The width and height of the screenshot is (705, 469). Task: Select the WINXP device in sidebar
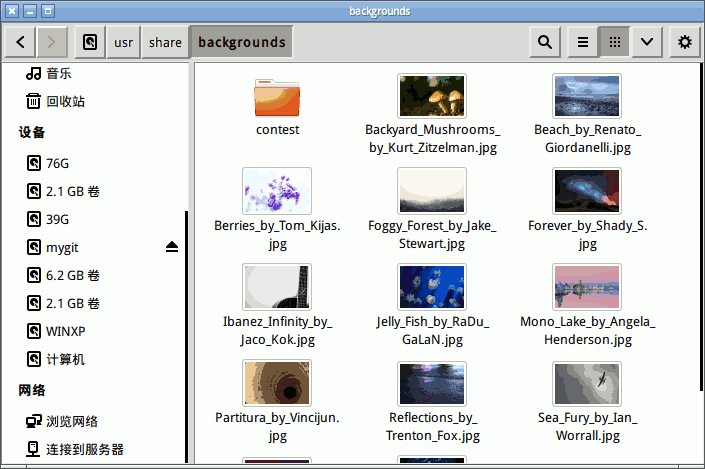pos(56,331)
